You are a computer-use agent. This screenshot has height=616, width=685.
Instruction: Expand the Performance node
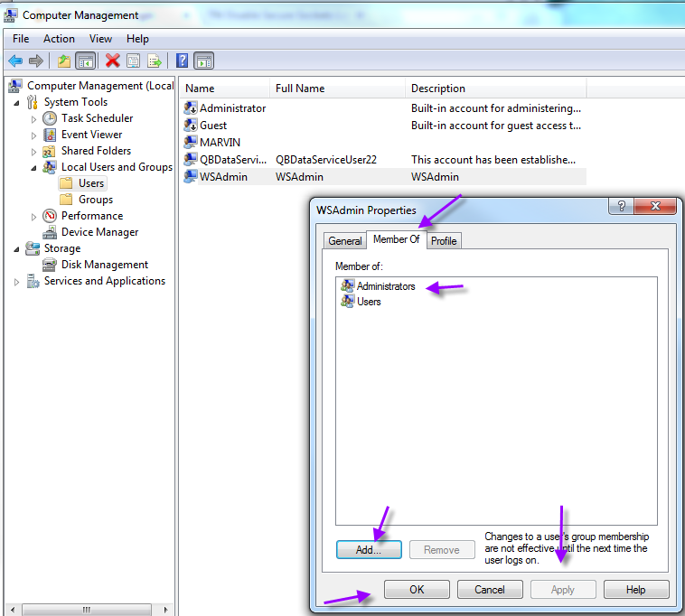[33, 217]
